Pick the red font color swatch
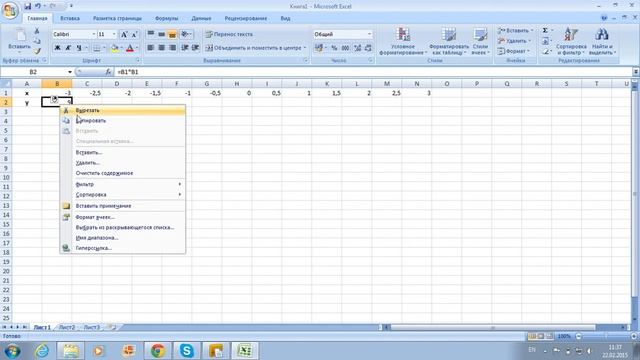Image resolution: width=640 pixels, height=360 pixels. click(x=130, y=48)
